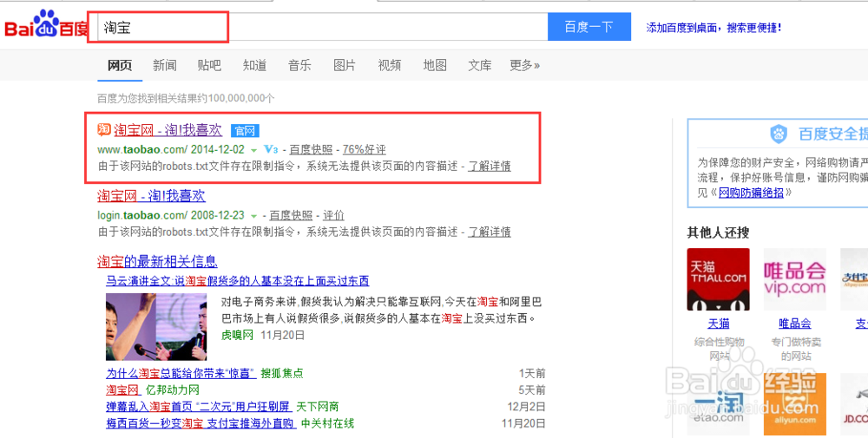
Task: Click the 搜狐焦点 source text
Action: [x=282, y=373]
